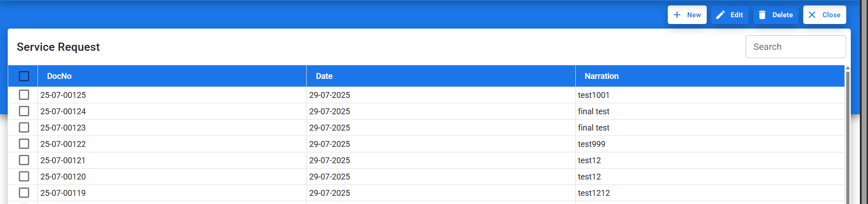Image resolution: width=868 pixels, height=204 pixels.
Task: Mark the checkbox beside 25-07-00122
Action: (24, 144)
